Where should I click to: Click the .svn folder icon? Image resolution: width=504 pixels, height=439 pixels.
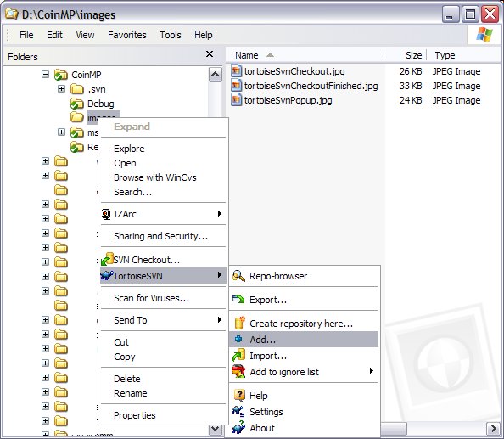[77, 89]
